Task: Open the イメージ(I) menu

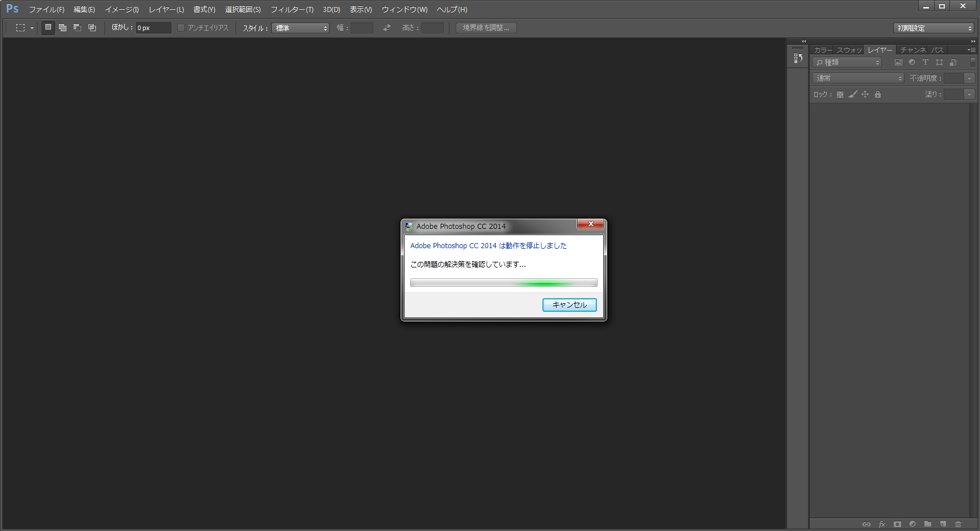Action: click(x=121, y=10)
